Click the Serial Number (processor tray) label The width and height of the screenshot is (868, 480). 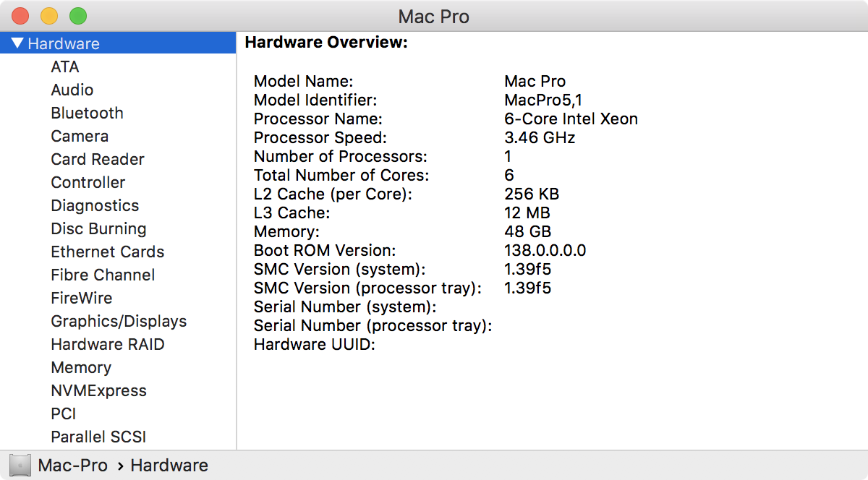(x=373, y=325)
